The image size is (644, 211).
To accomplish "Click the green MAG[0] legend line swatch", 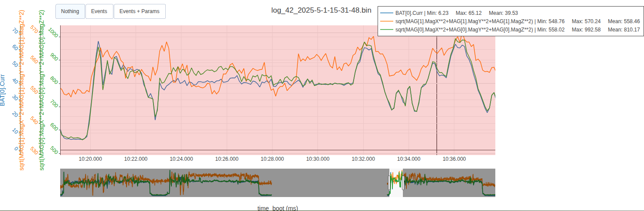I will pos(386,30).
